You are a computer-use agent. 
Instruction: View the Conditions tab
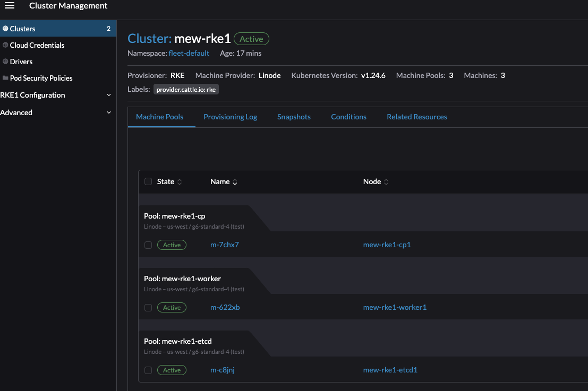pos(348,117)
